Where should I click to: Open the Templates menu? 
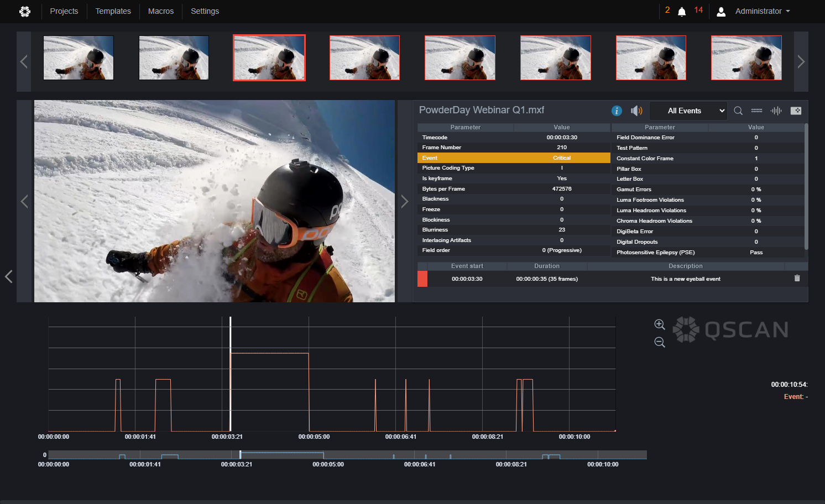point(113,11)
